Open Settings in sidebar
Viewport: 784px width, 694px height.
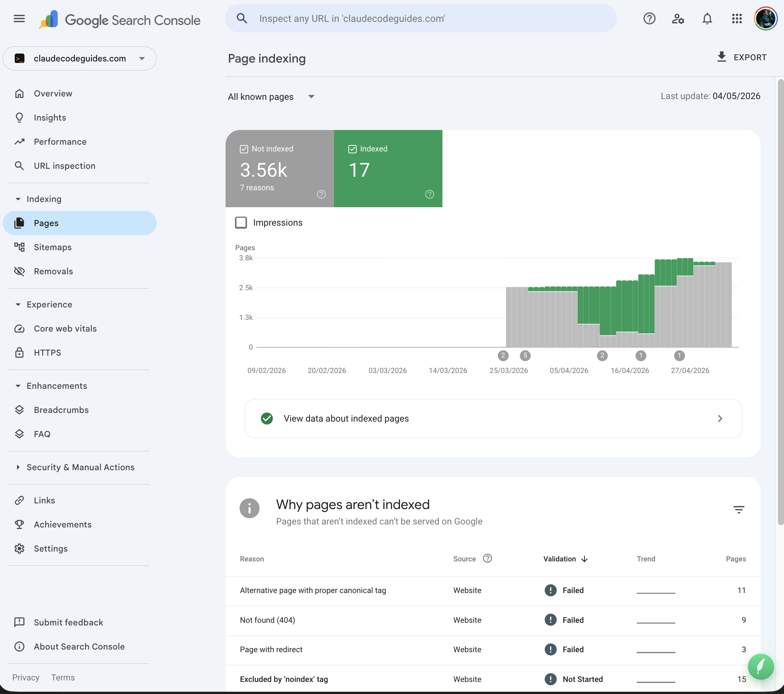[80, 549]
